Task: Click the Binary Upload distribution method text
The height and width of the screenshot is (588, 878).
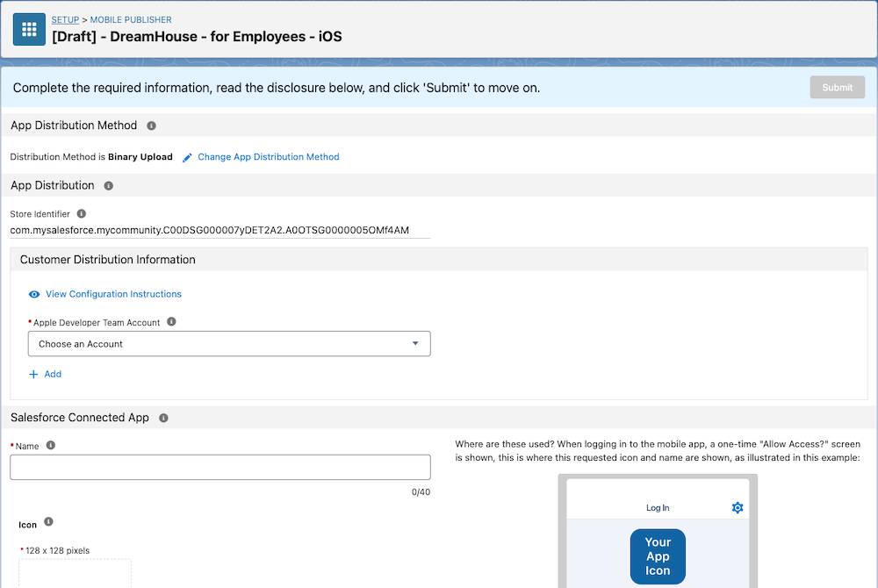Action: click(x=140, y=156)
